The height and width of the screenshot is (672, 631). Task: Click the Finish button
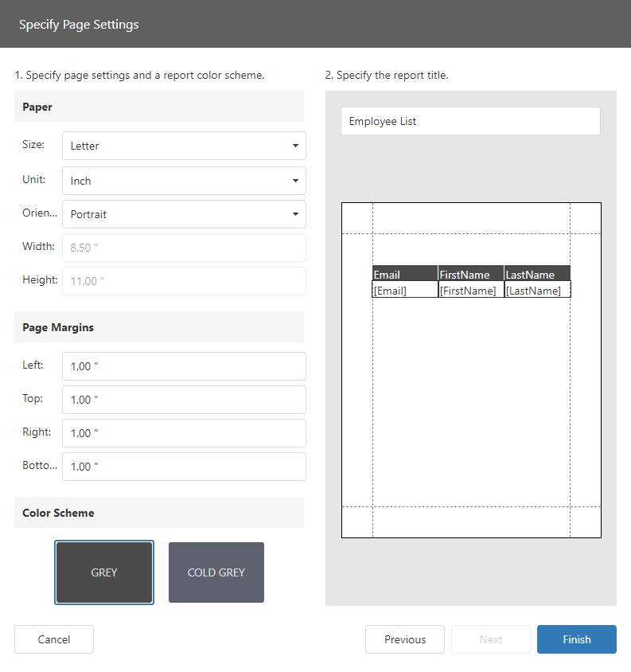[x=577, y=639]
